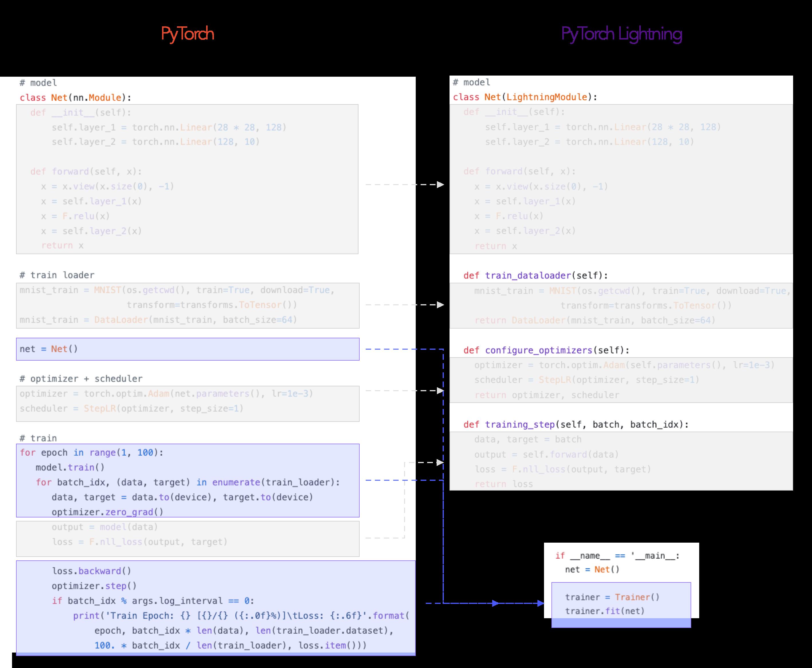
Task: Click 'scheduler = StepLR' line in PyTorch panel
Action: [x=132, y=409]
